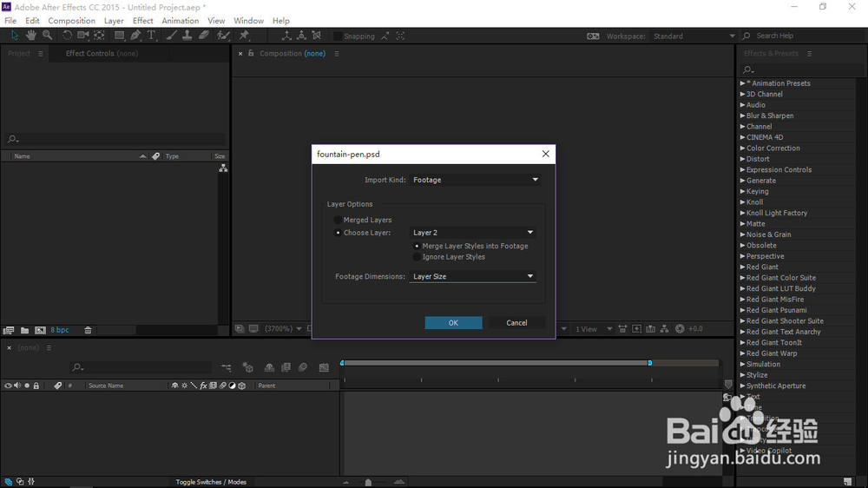This screenshot has height=488, width=868.
Task: Open the 1 View layout dropdown
Action: pos(594,329)
